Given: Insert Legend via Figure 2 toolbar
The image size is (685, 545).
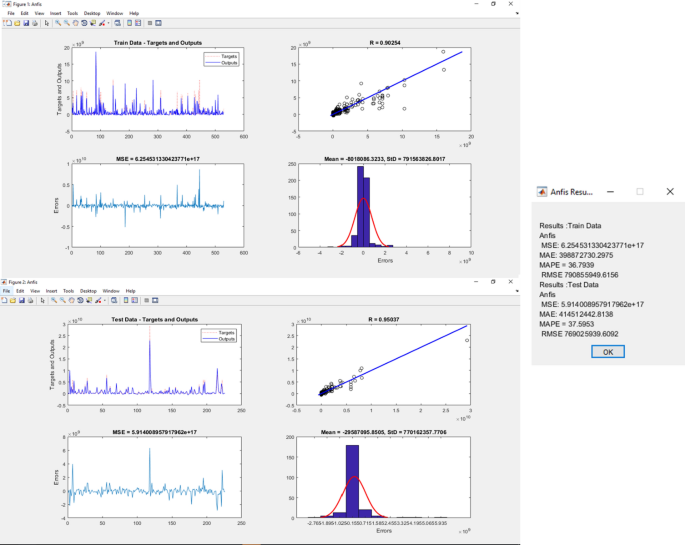Looking at the screenshot, I should pyautogui.click(x=134, y=300).
